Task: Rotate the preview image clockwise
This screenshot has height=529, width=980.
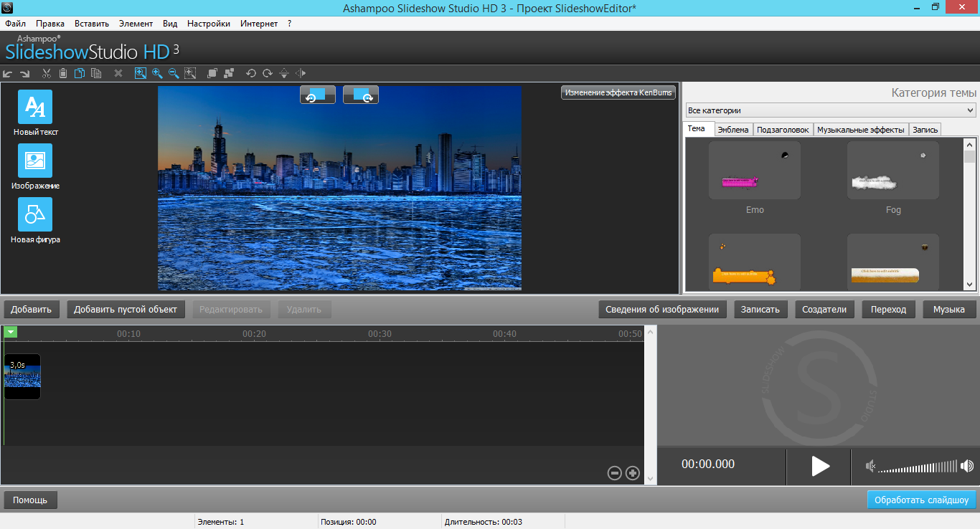Action: click(x=360, y=95)
